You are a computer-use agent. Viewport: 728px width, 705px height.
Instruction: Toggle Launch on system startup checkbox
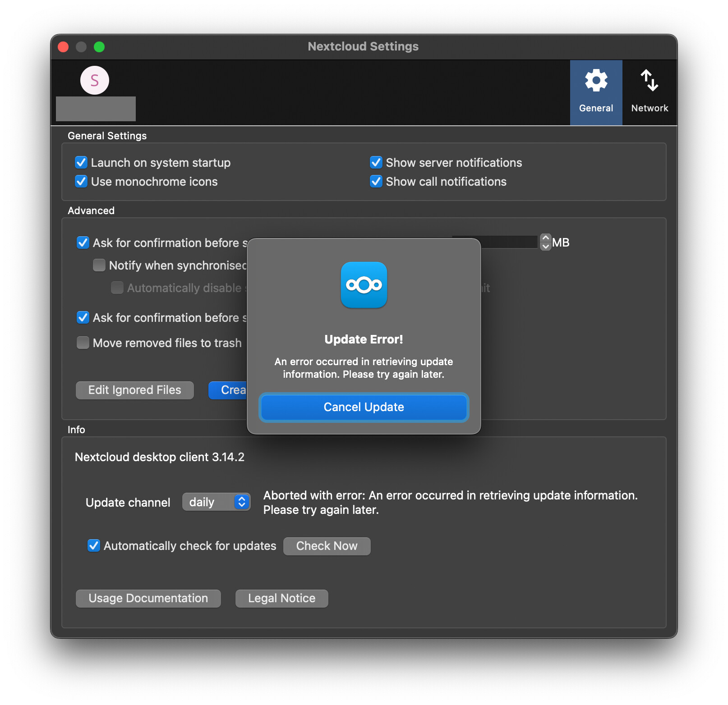81,163
